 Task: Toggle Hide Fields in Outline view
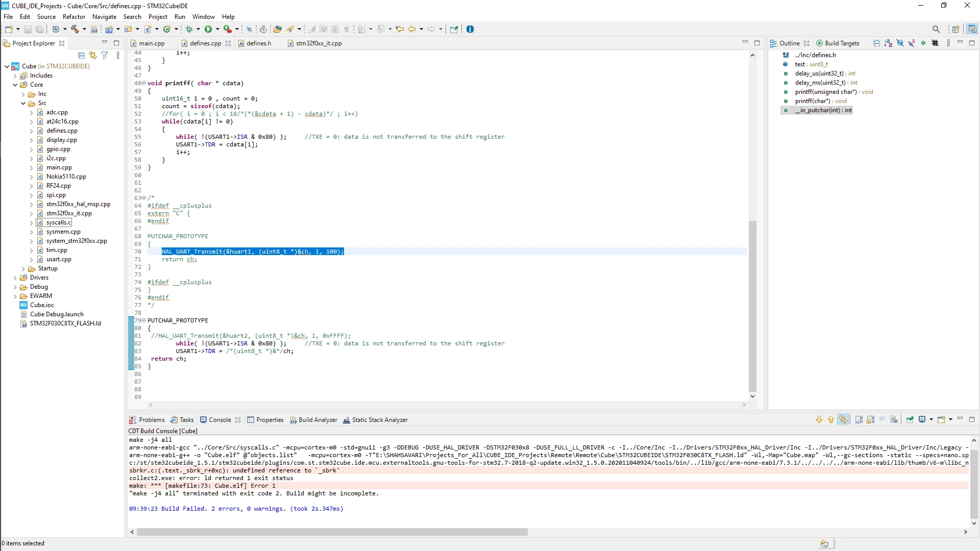pyautogui.click(x=900, y=43)
